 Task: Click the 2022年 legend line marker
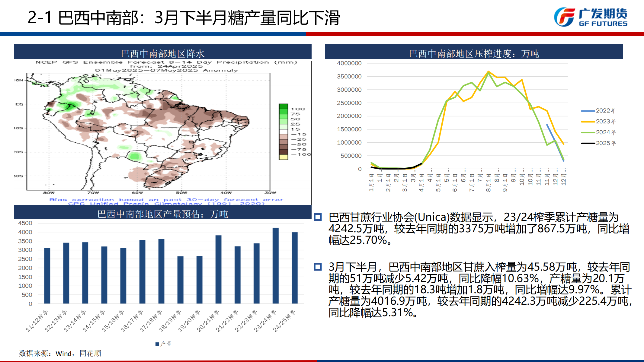[x=588, y=111]
